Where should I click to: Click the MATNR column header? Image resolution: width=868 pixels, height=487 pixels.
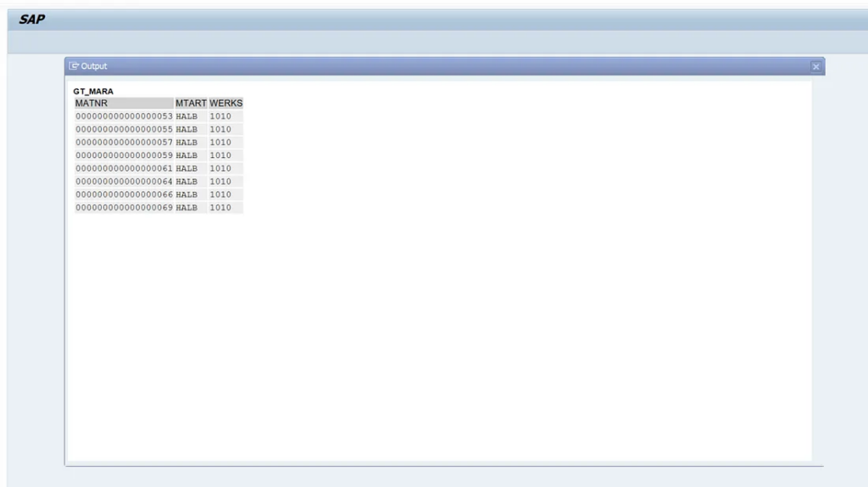click(92, 104)
